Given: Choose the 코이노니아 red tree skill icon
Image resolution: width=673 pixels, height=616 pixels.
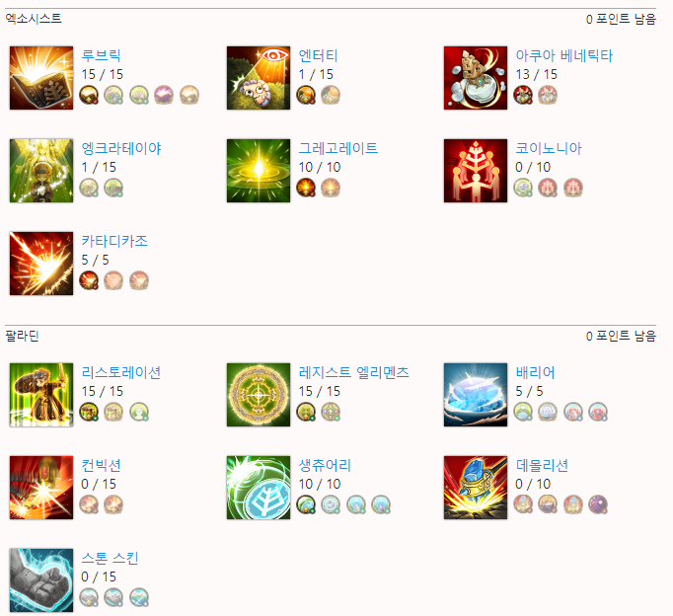Looking at the screenshot, I should (476, 171).
